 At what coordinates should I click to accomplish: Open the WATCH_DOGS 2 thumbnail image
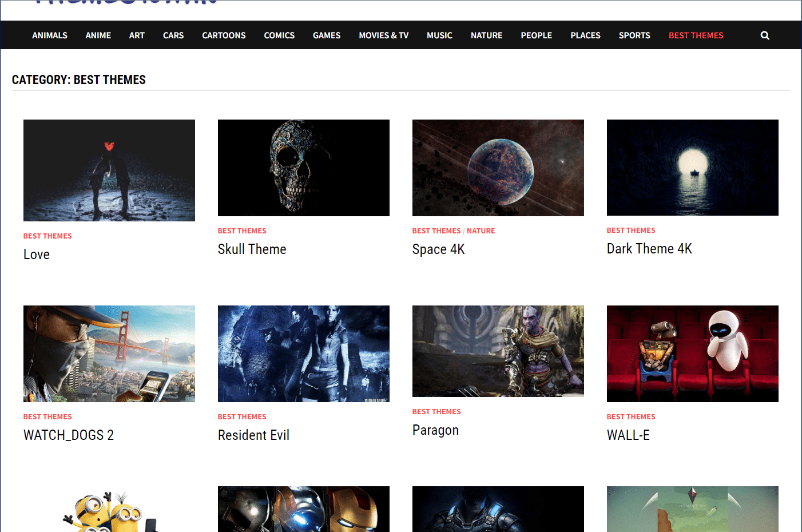pos(109,354)
